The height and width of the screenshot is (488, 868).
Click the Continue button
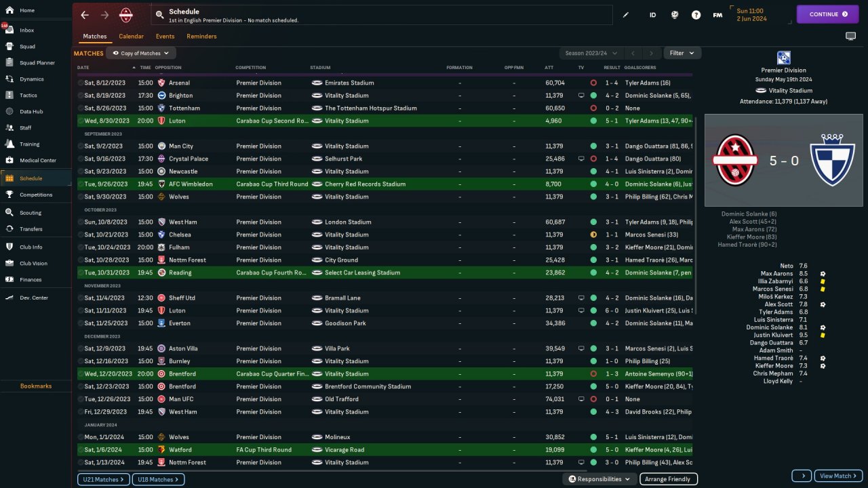(827, 14)
